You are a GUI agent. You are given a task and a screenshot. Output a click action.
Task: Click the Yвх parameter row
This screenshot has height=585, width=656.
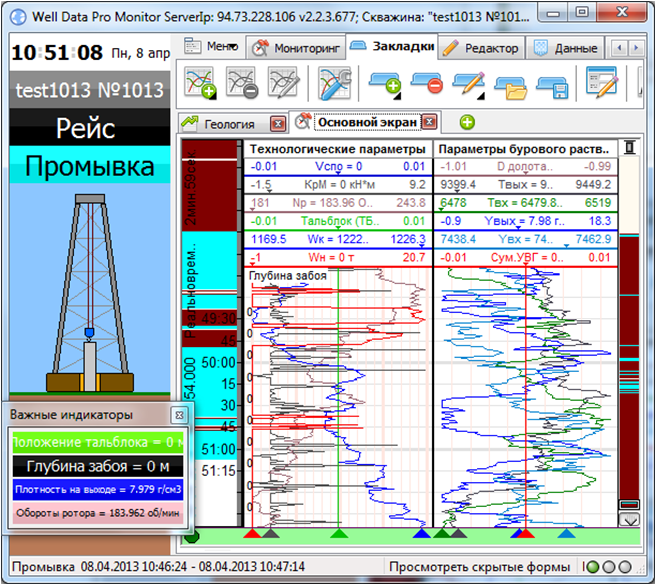(x=525, y=240)
